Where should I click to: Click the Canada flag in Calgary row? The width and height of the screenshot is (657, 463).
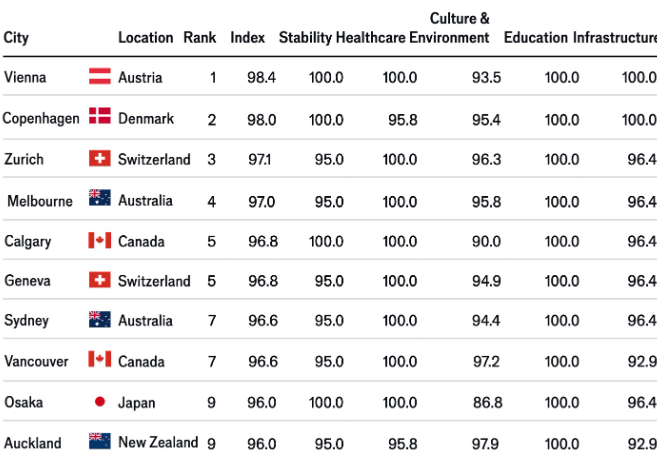(100, 241)
